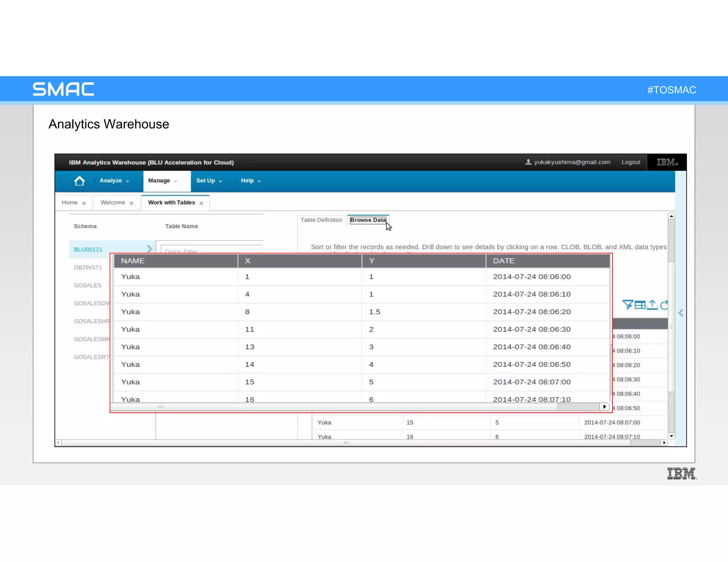Click the Logout link
The image size is (728, 562).
tap(631, 162)
